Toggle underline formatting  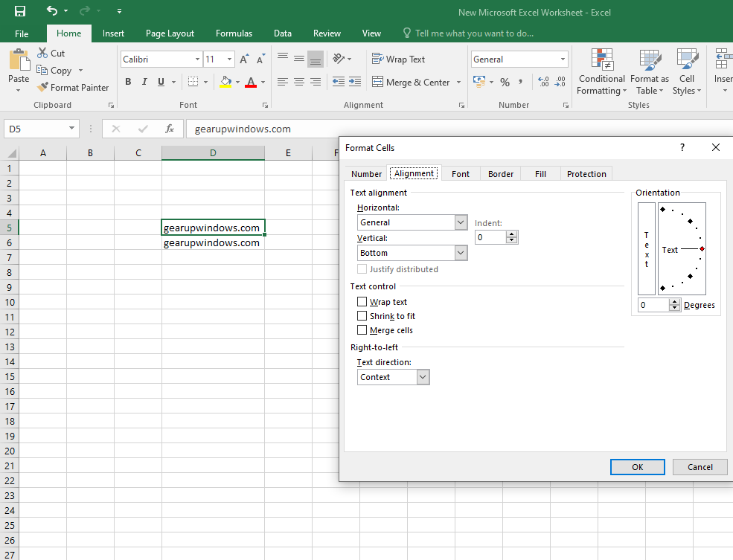click(161, 82)
